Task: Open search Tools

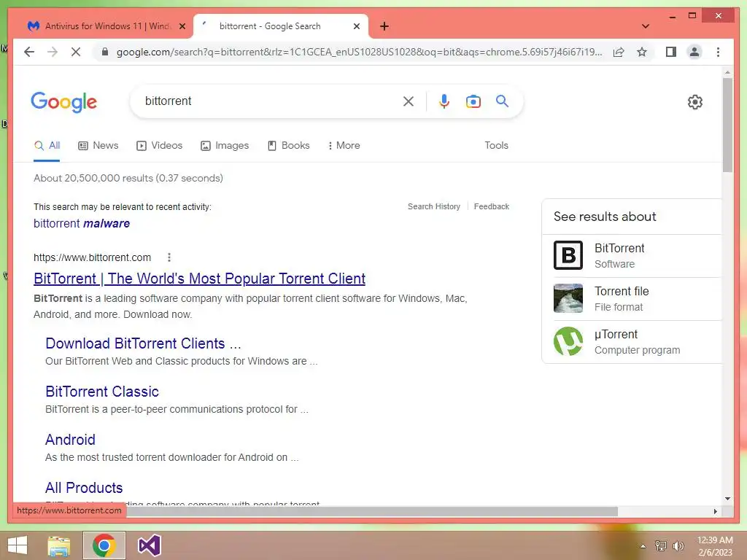Action: tap(496, 146)
